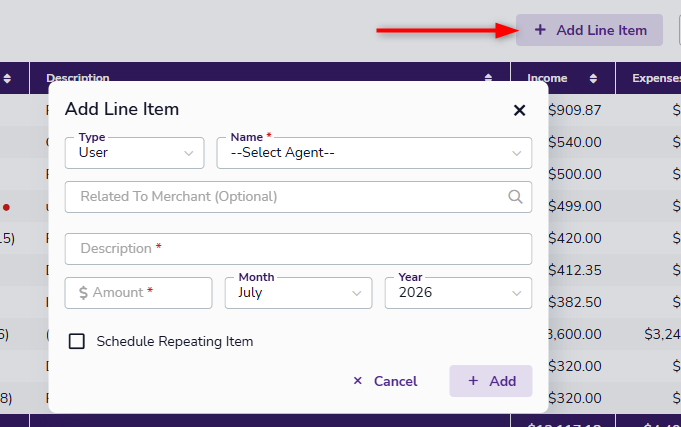Open the Year dropdown showing 2026
This screenshot has width=681, height=427.
tap(458, 293)
